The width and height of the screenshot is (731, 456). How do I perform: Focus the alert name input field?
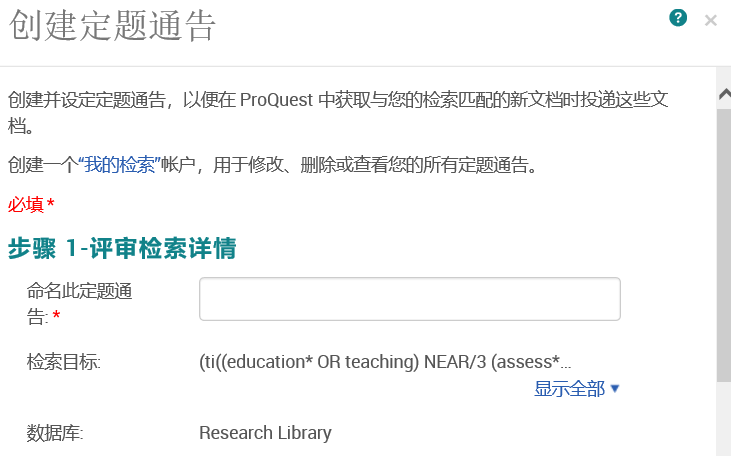point(410,299)
